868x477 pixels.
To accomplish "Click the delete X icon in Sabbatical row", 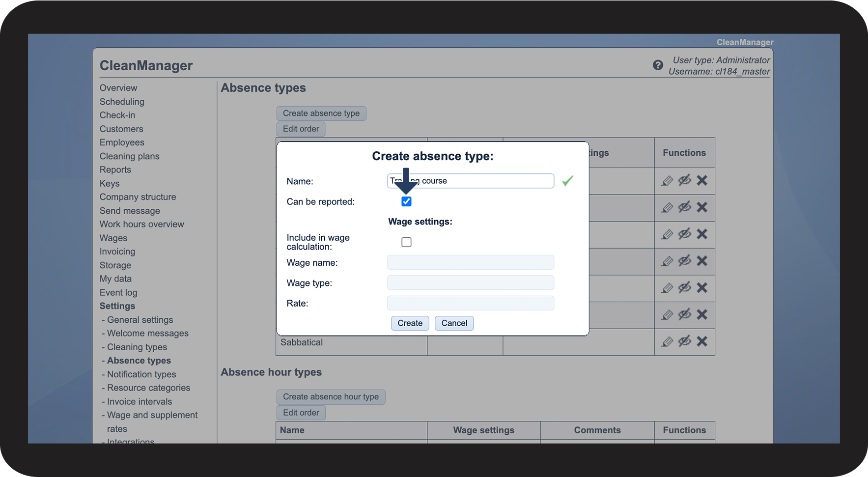I will click(x=702, y=341).
